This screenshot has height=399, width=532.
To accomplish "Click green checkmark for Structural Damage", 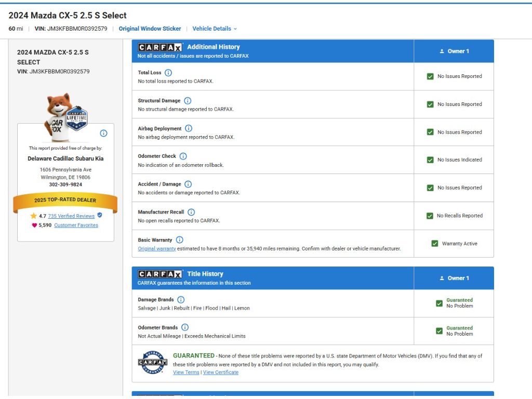I will pos(430,104).
